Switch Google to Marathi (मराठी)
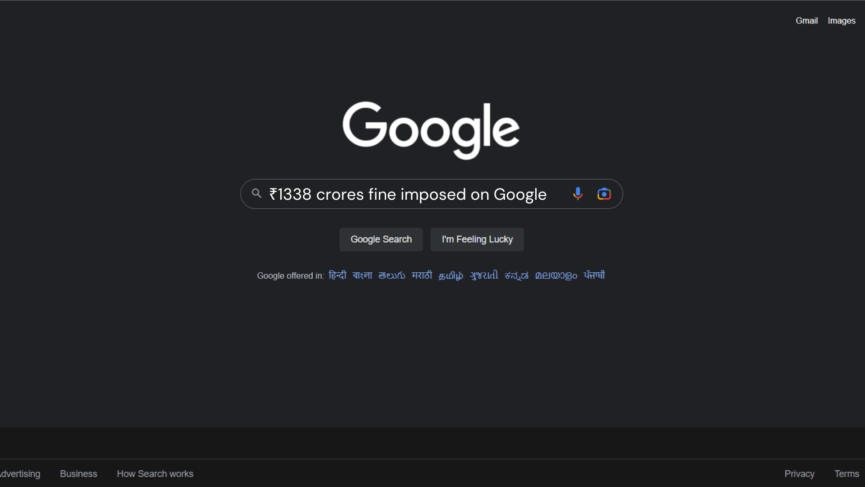 click(422, 275)
